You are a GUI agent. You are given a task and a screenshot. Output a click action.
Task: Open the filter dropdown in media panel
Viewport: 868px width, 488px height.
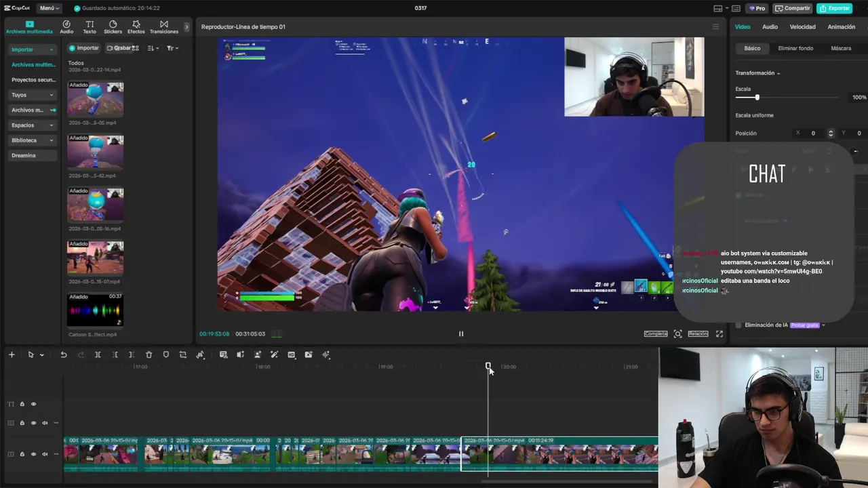(x=172, y=48)
